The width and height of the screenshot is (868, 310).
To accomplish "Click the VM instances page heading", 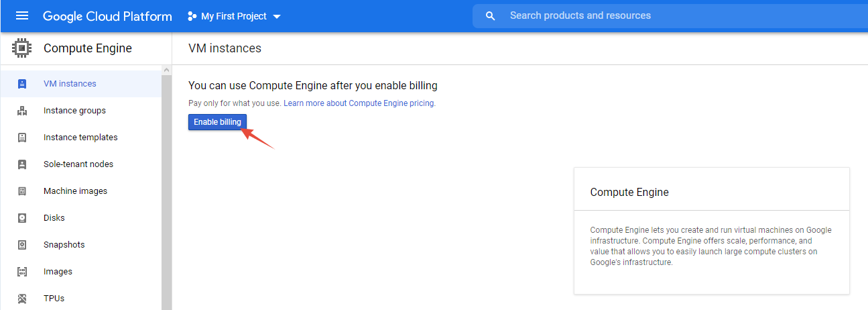I will click(x=225, y=48).
